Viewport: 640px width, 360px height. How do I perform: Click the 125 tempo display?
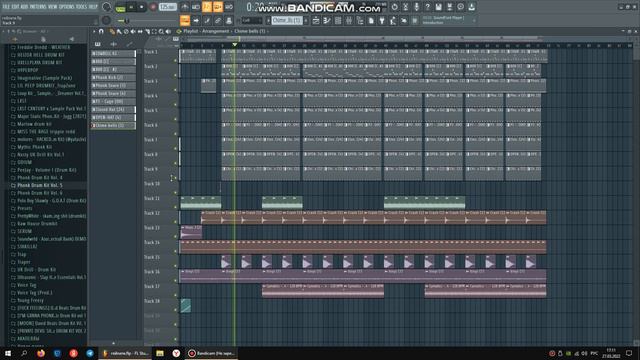167,7
